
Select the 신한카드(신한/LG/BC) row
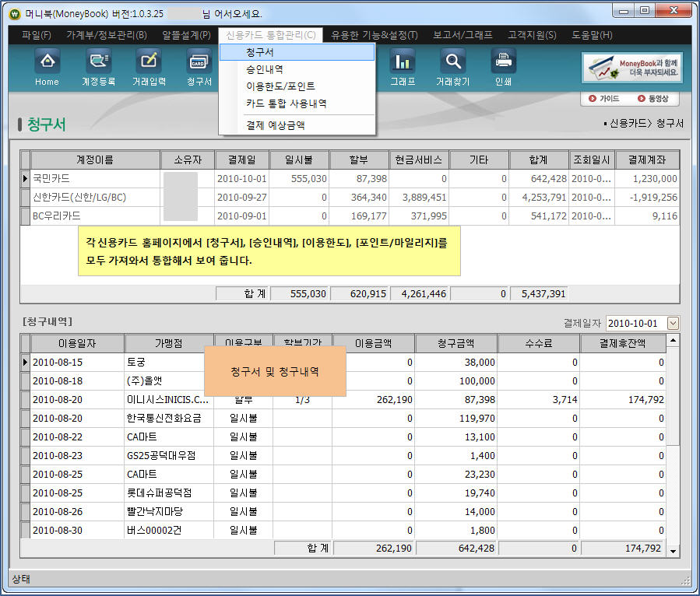click(79, 198)
